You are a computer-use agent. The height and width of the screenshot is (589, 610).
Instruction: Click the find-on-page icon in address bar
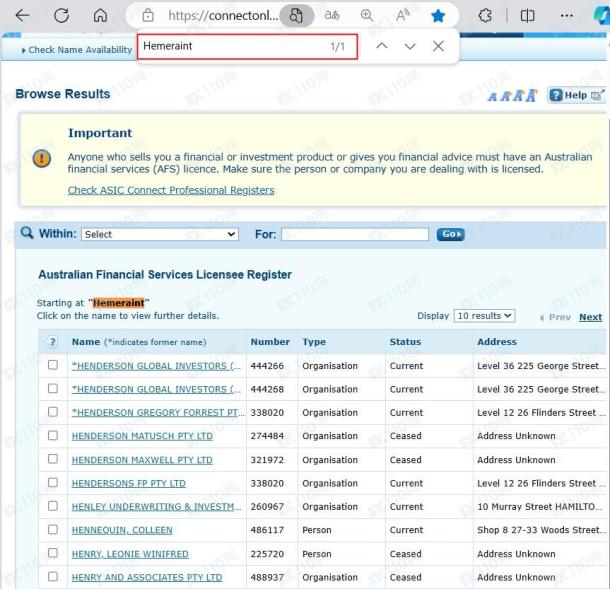click(296, 16)
